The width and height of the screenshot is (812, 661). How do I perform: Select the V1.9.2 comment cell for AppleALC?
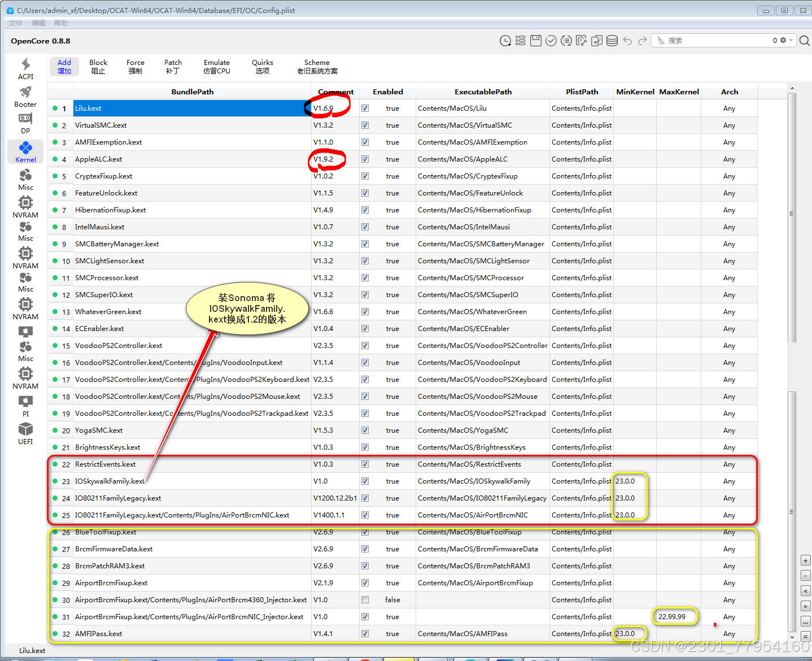coord(335,159)
